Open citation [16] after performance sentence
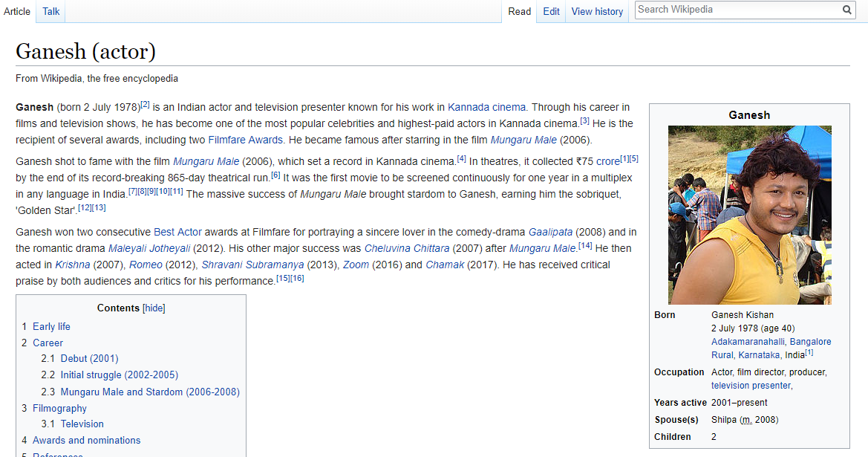This screenshot has height=457, width=868. coord(297,278)
